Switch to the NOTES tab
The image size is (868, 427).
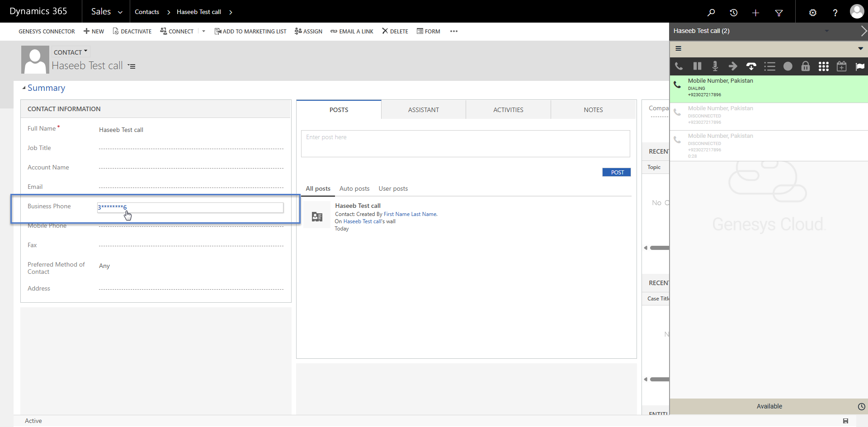coord(593,110)
